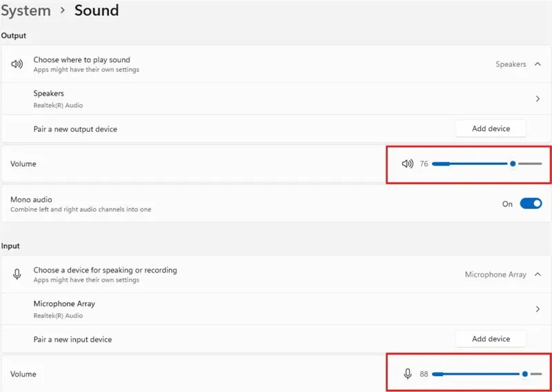Open Microphone Array properties with the right chevron
The width and height of the screenshot is (552, 392).
pos(538,309)
